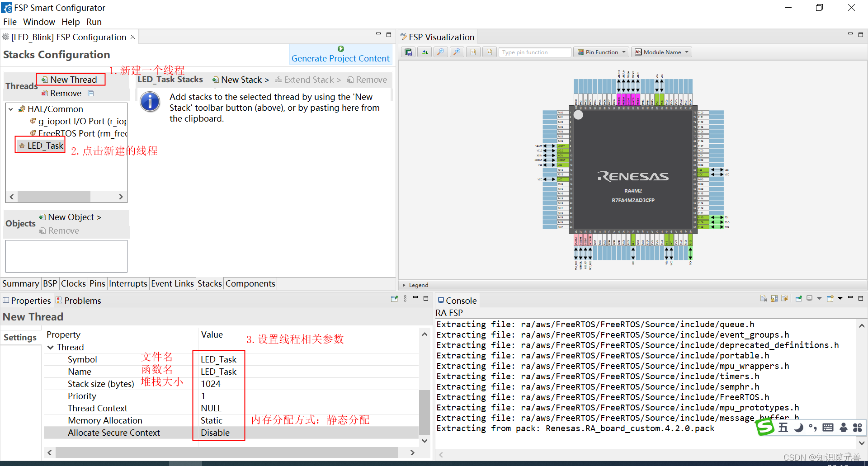Click Generate Project Content
This screenshot has width=868, height=466.
click(340, 54)
